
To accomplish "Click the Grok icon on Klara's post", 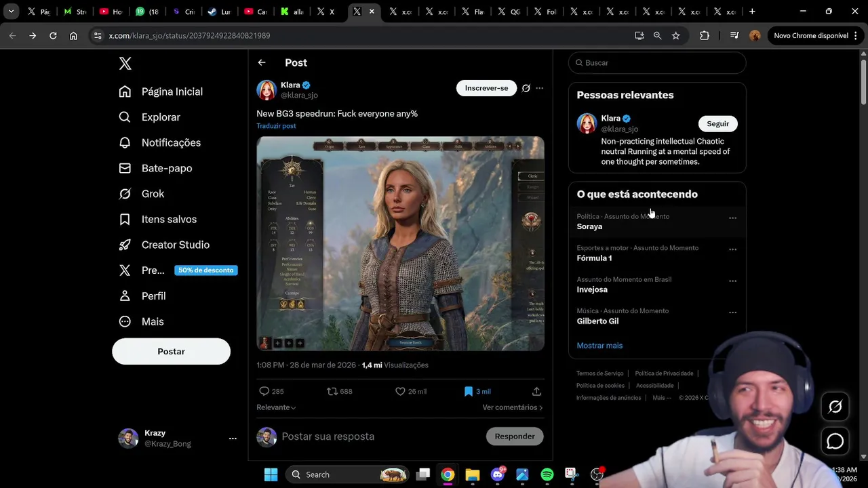I will [x=526, y=88].
